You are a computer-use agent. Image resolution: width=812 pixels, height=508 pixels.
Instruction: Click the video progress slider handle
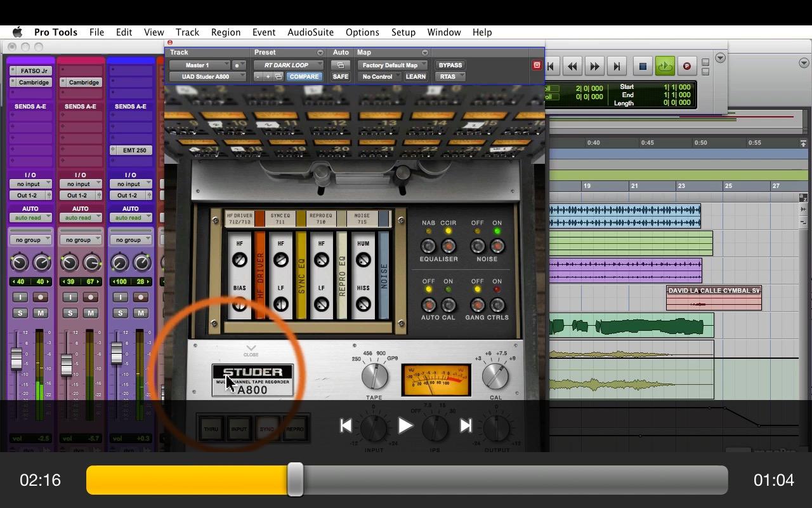pyautogui.click(x=295, y=480)
